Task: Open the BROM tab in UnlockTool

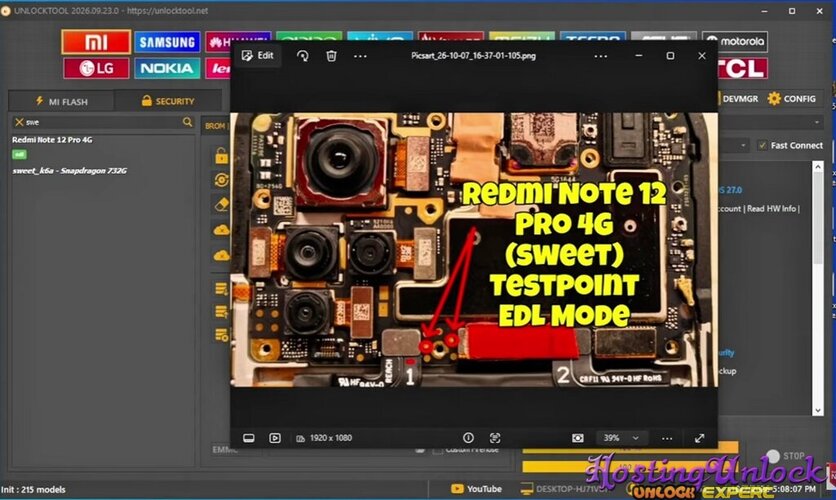Action: point(215,126)
